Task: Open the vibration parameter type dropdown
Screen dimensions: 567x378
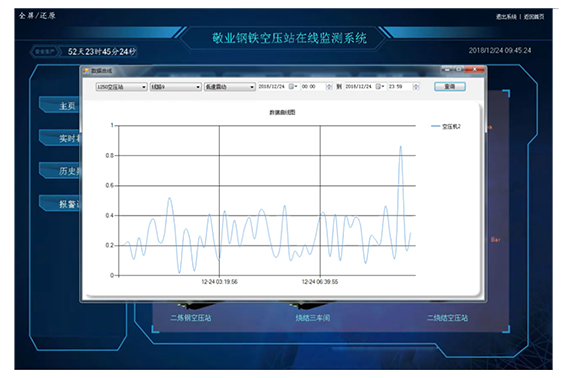Action: click(x=230, y=87)
